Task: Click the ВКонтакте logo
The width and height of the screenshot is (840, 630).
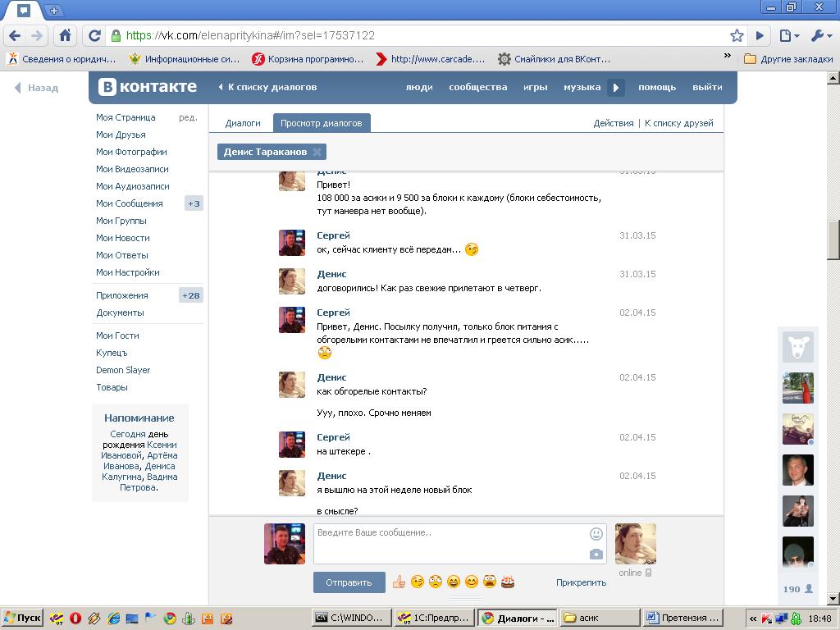Action: coord(148,87)
